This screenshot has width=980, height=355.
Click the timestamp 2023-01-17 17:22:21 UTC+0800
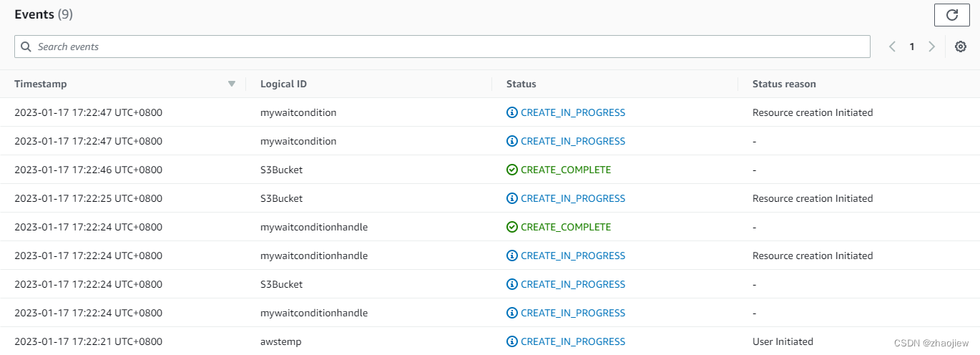coord(88,341)
